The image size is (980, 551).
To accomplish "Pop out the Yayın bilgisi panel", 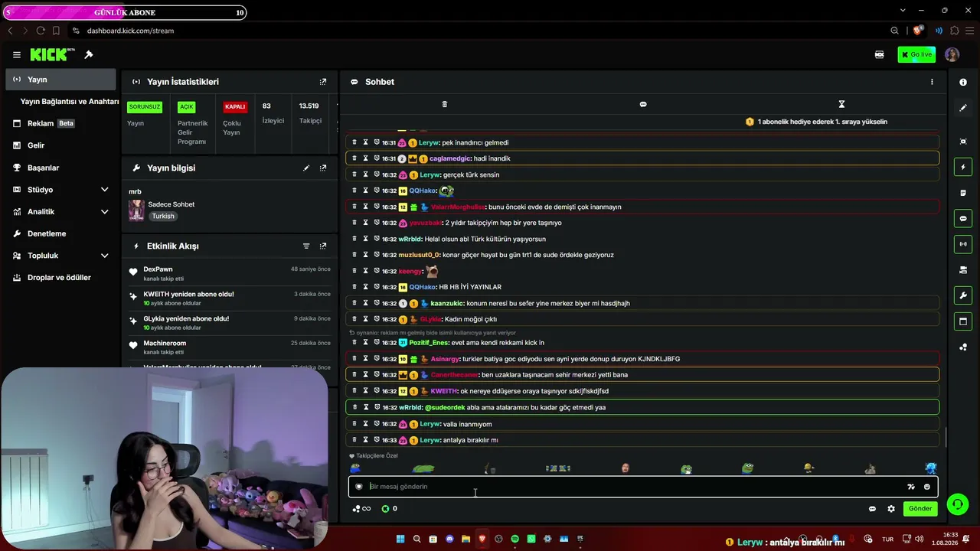I will 323,168.
